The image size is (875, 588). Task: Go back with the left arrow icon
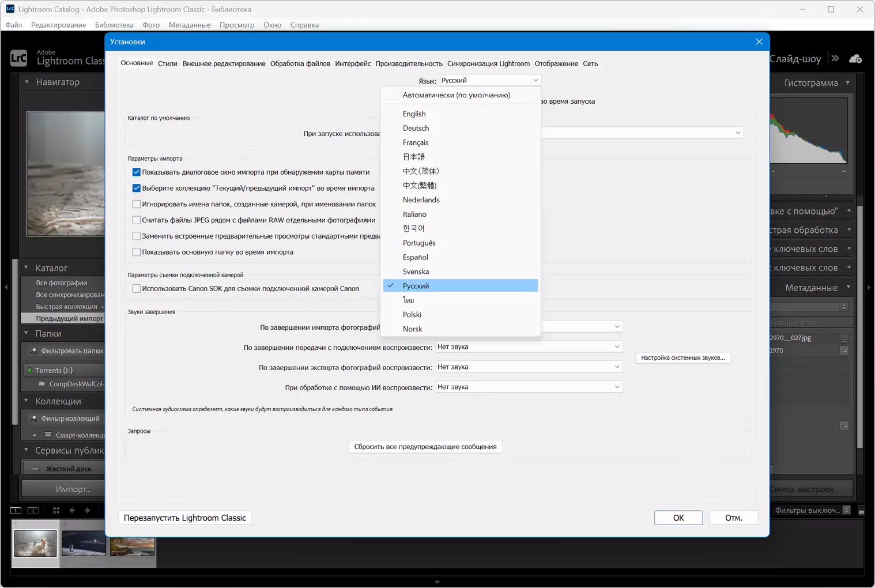[x=72, y=510]
